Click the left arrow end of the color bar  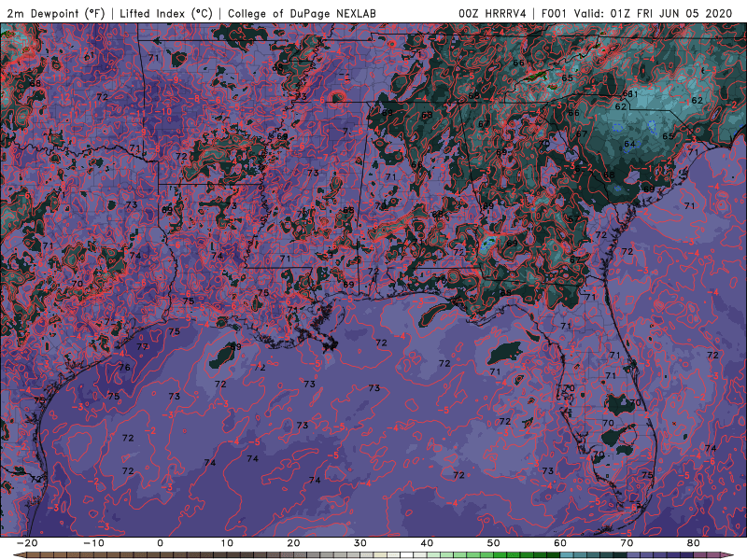(18, 555)
